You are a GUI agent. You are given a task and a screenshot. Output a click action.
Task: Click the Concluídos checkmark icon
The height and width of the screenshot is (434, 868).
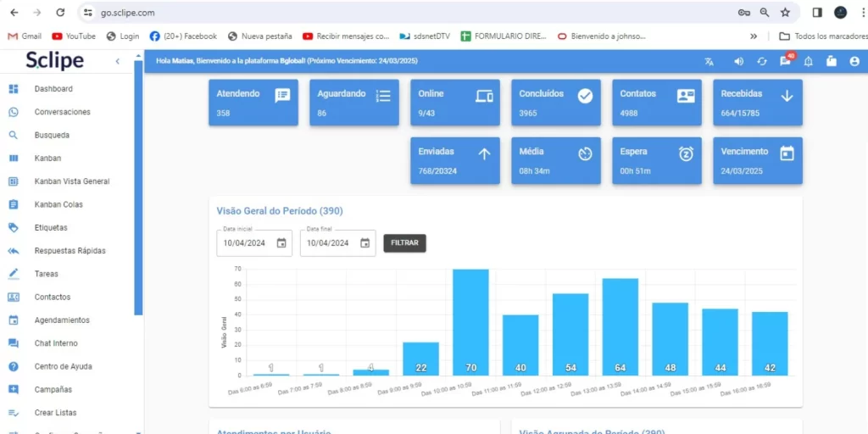585,96
